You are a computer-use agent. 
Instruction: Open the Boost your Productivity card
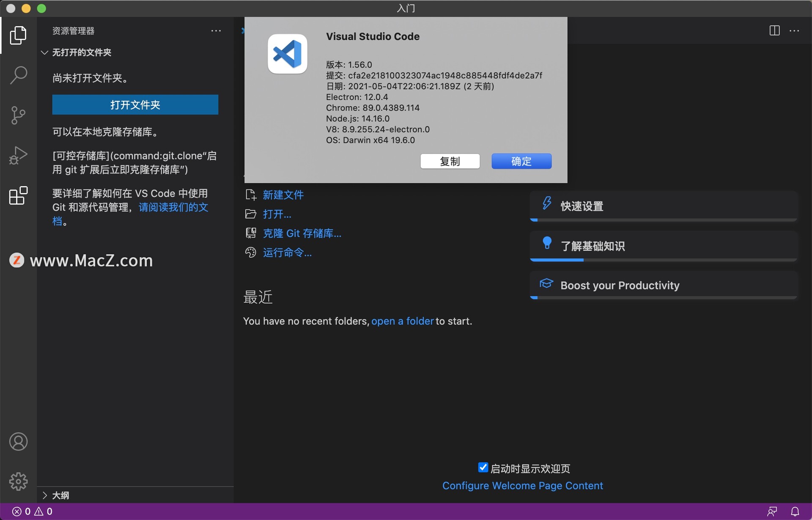click(664, 285)
